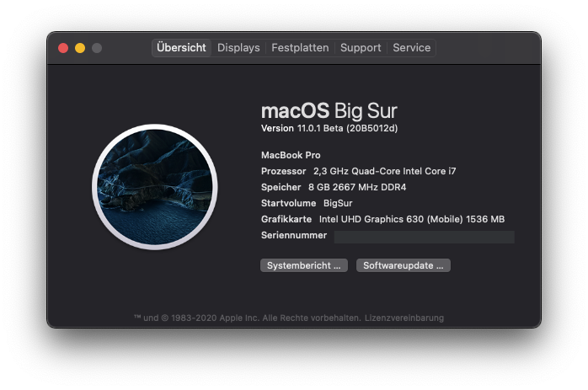Image resolution: width=588 pixels, height=390 pixels.
Task: Click the hidden Seriennummer field
Action: [x=424, y=237]
